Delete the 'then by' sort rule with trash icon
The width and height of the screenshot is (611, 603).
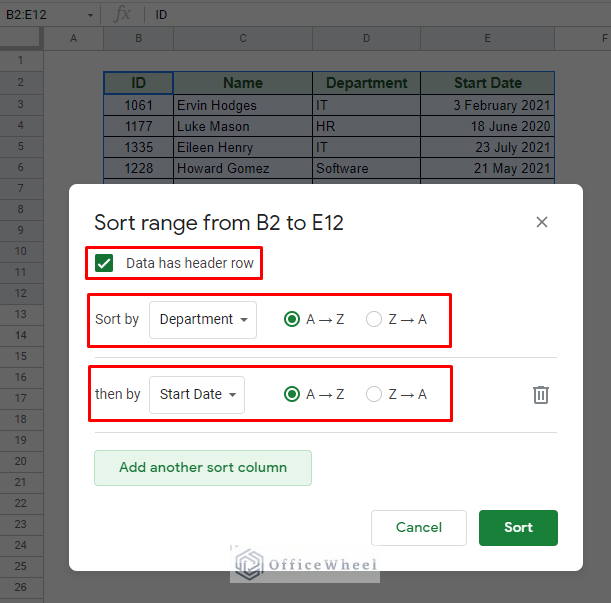pos(541,394)
